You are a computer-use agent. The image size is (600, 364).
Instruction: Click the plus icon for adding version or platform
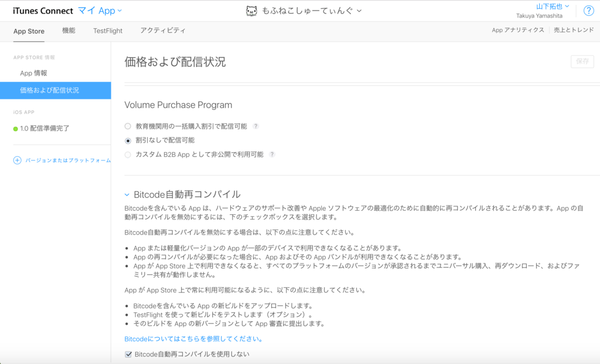point(17,160)
